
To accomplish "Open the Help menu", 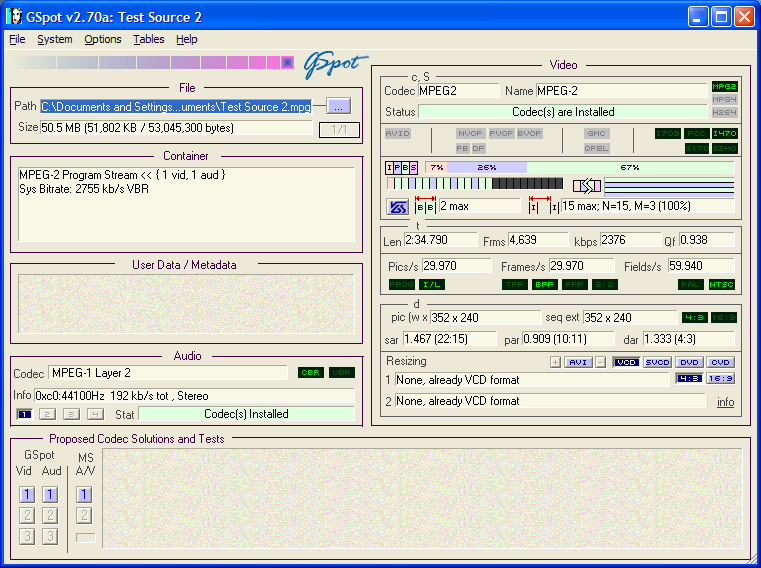I will point(186,39).
